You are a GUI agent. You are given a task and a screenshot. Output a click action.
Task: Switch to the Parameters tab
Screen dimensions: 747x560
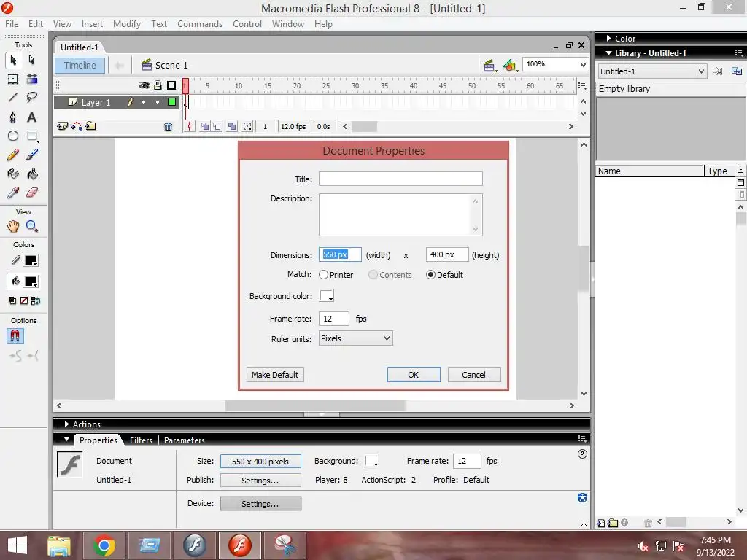[185, 440]
